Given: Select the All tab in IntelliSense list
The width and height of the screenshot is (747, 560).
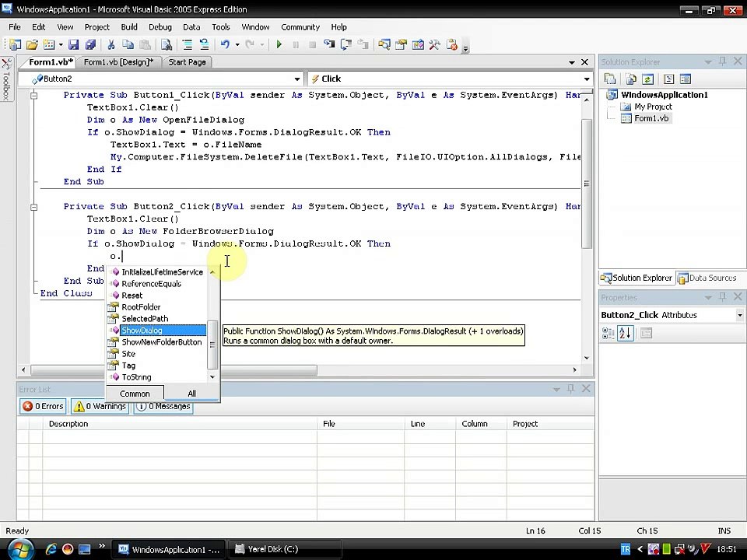Looking at the screenshot, I should click(x=191, y=394).
